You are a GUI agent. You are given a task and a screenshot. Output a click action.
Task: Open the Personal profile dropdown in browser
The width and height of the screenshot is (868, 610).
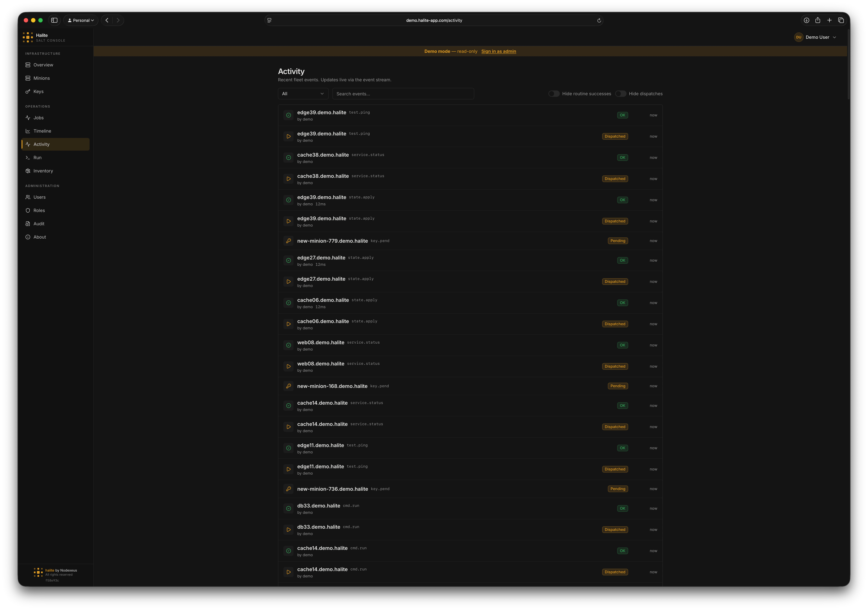(x=81, y=20)
